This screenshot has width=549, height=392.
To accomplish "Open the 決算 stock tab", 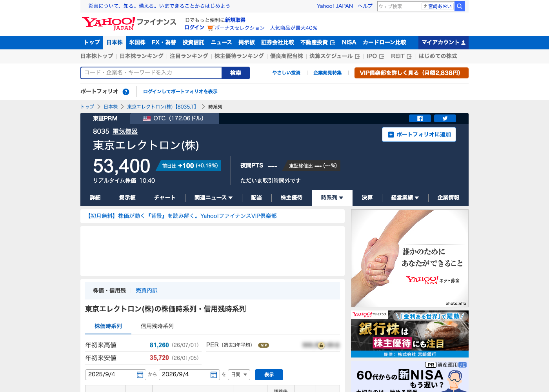I will coord(367,198).
